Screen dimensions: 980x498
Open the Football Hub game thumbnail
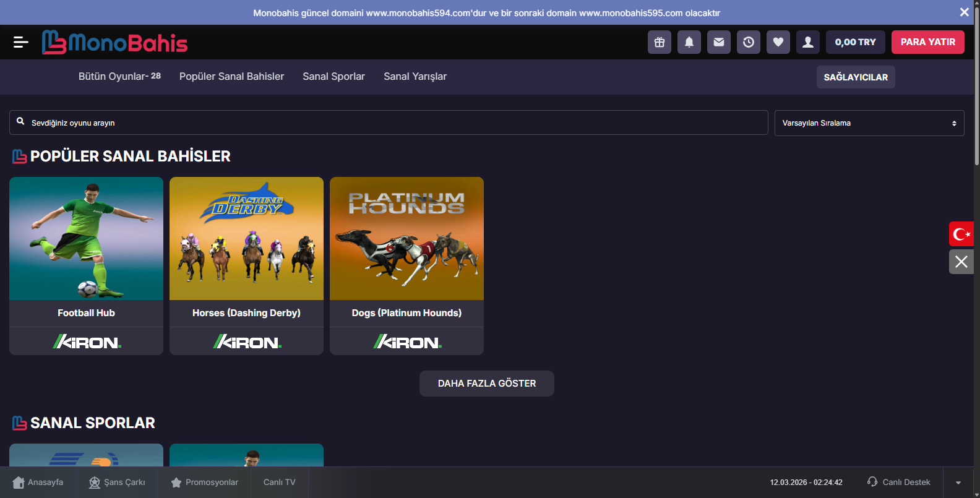pyautogui.click(x=87, y=239)
